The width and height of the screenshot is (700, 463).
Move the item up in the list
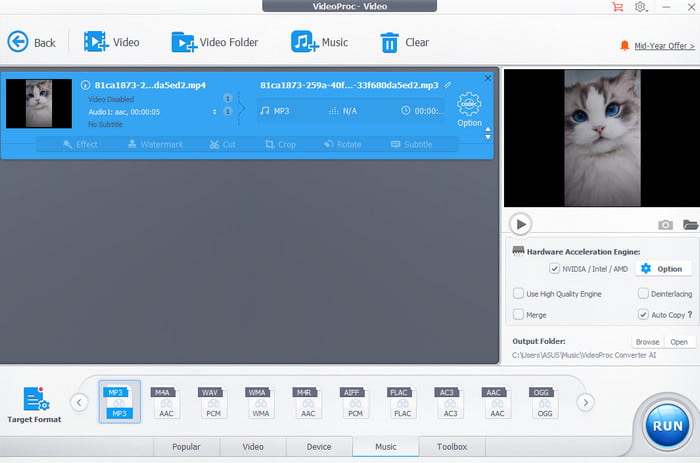pos(488,129)
